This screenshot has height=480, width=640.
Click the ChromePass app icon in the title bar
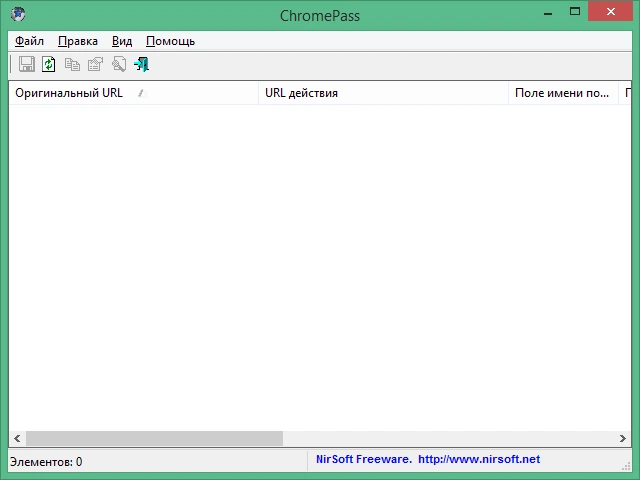[x=18, y=15]
